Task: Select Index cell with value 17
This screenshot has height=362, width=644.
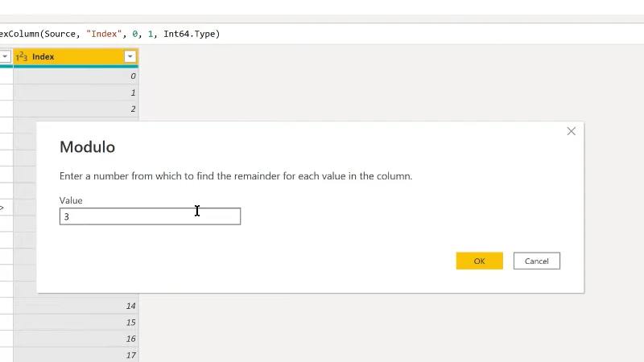Action: (76, 355)
